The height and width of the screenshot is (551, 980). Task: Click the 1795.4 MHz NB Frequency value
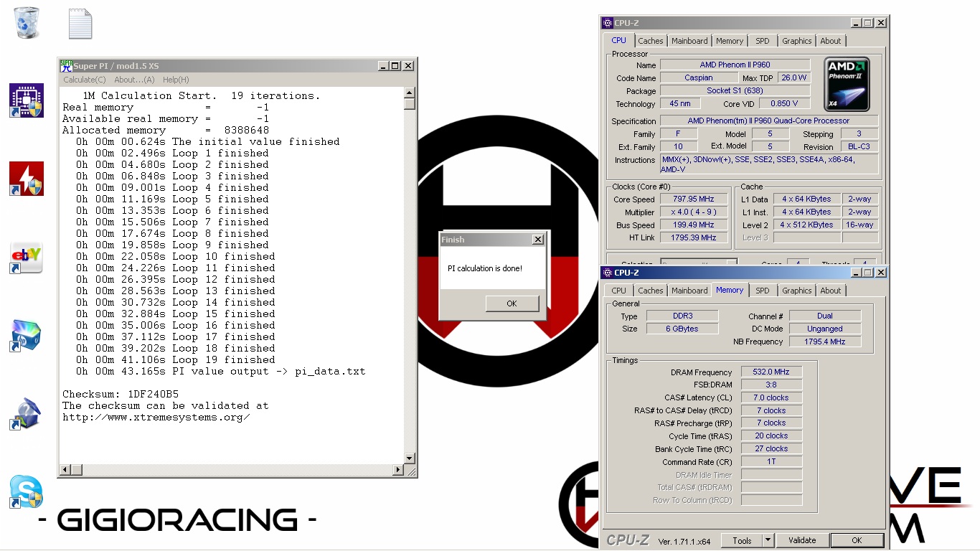coord(825,342)
